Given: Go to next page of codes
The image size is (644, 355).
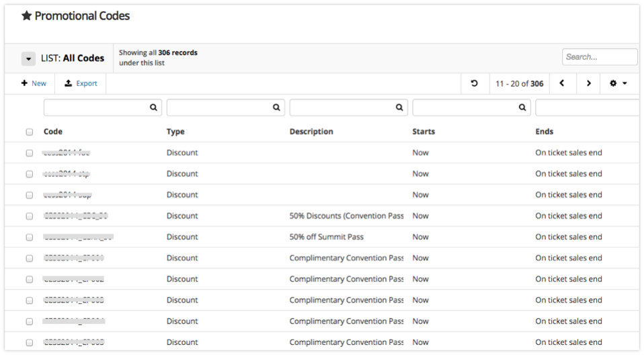Looking at the screenshot, I should point(588,83).
